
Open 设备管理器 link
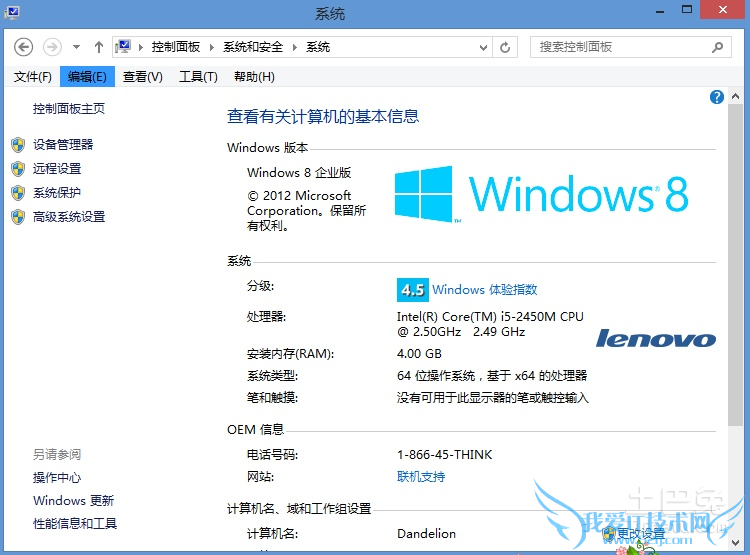pos(63,144)
